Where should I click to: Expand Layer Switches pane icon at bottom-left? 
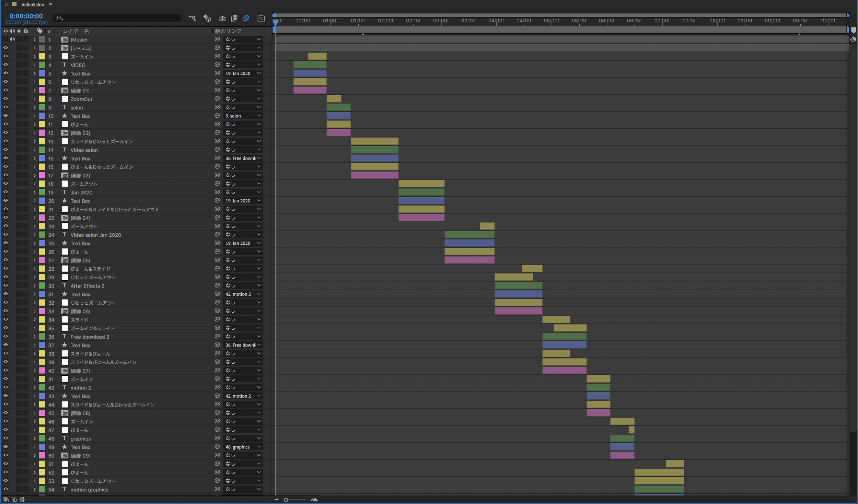[6, 500]
